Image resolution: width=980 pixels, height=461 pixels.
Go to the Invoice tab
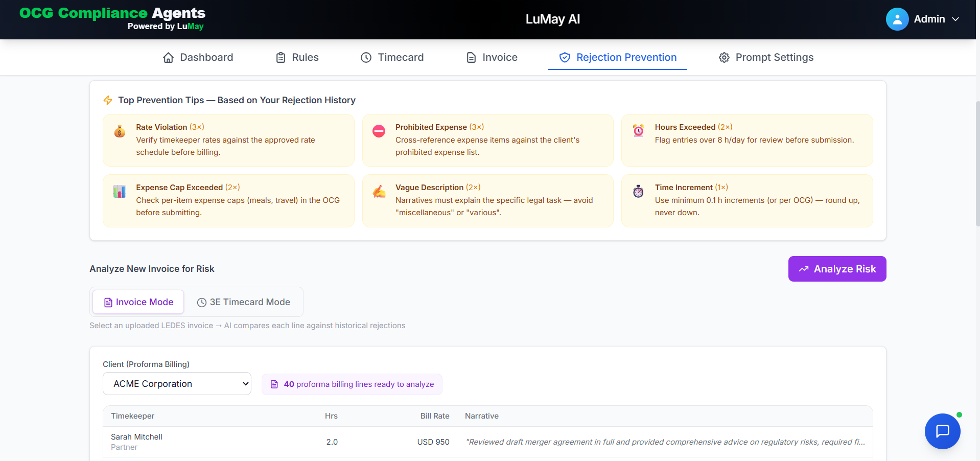(492, 57)
